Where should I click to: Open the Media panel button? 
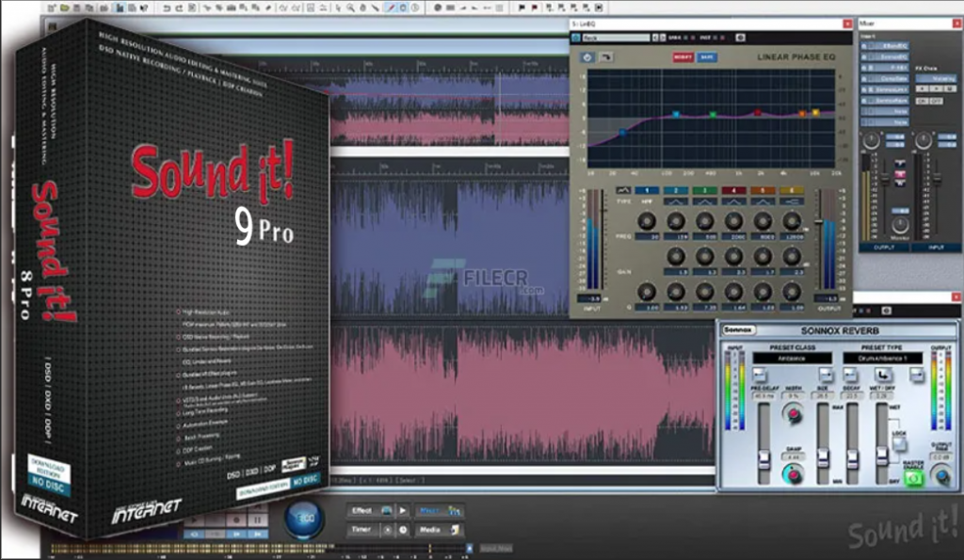click(x=430, y=530)
